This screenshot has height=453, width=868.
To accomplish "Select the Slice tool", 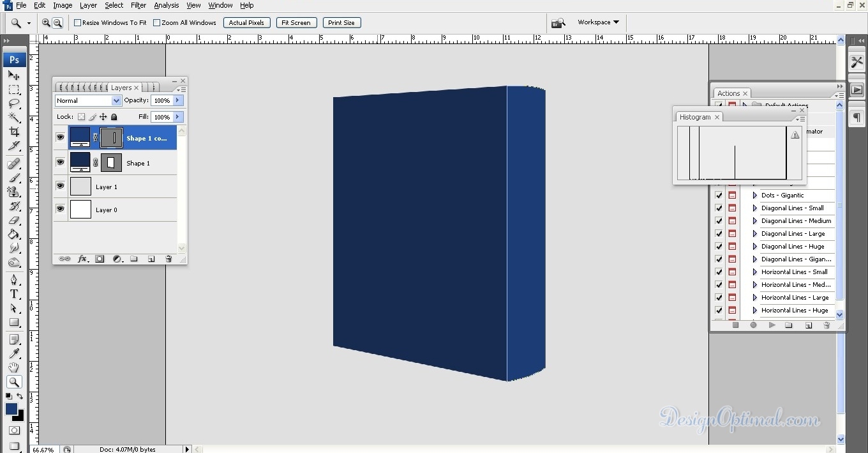I will tap(14, 146).
